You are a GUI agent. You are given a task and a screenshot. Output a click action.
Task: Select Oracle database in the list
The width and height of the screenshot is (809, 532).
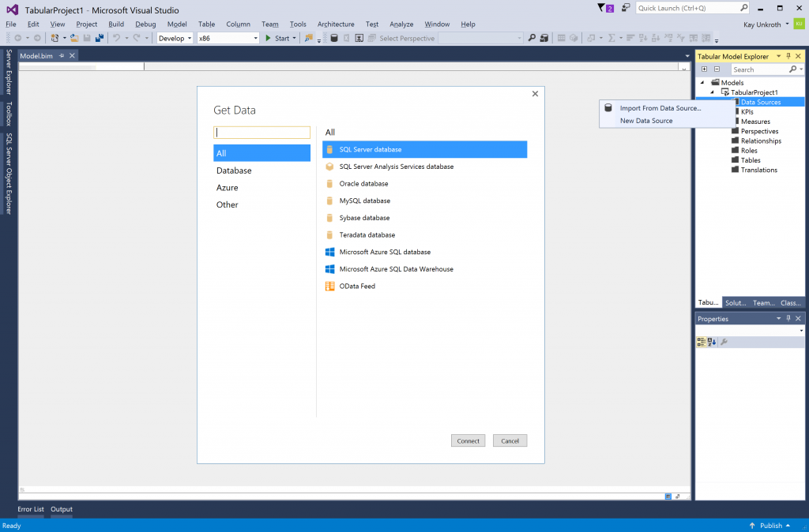(424, 184)
